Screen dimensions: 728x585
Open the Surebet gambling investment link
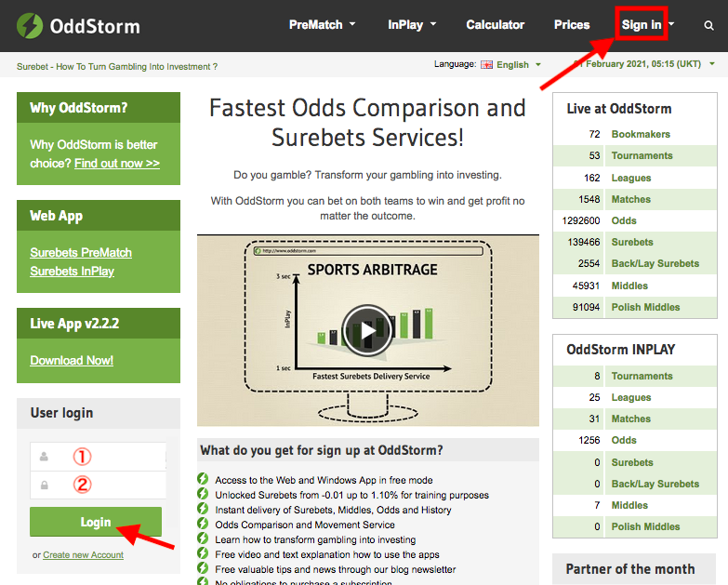pyautogui.click(x=117, y=67)
